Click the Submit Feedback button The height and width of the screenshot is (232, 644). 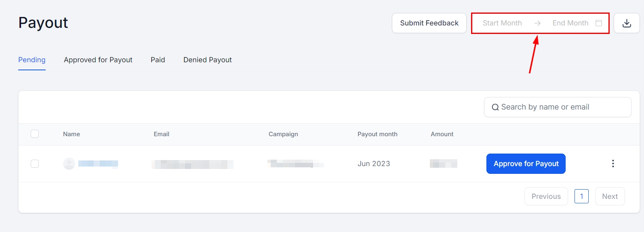[429, 23]
